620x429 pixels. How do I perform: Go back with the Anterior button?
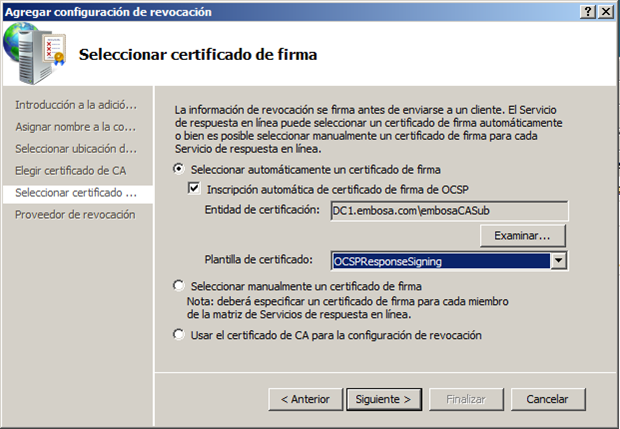point(304,399)
